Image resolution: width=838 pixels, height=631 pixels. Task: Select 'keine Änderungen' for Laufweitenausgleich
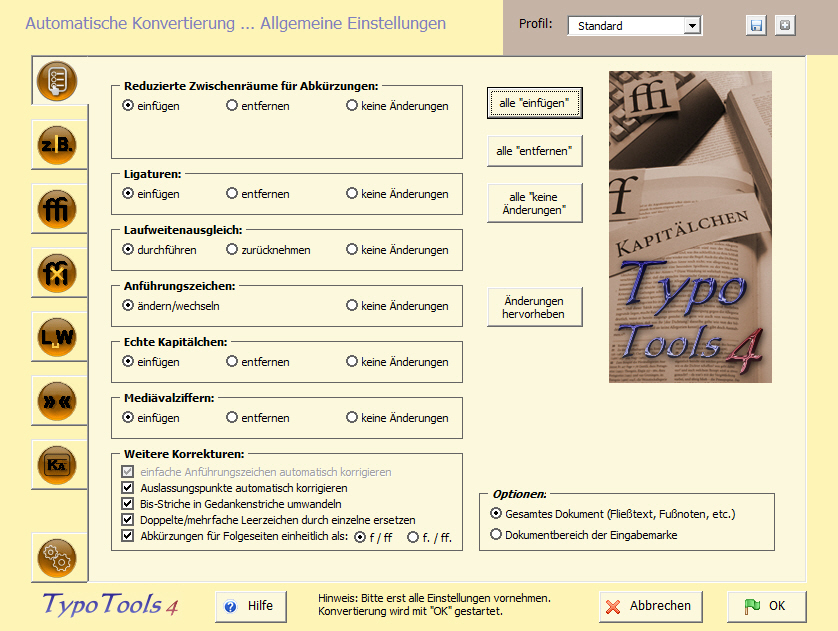[x=398, y=250]
